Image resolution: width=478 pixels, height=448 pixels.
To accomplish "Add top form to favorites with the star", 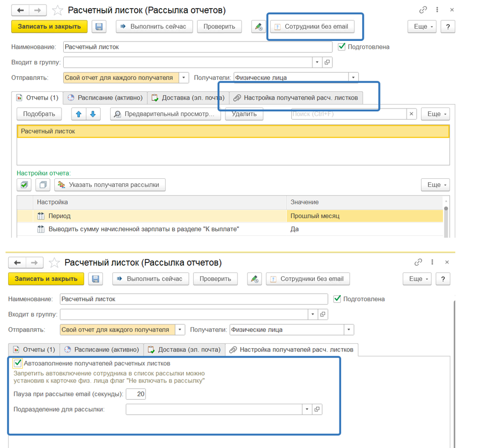I will [x=57, y=11].
